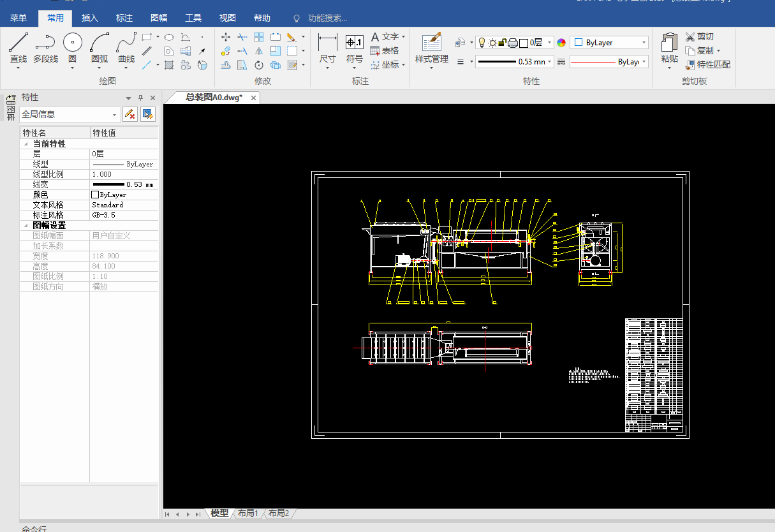Open the color wheel picker
The width and height of the screenshot is (775, 532).
click(x=561, y=43)
